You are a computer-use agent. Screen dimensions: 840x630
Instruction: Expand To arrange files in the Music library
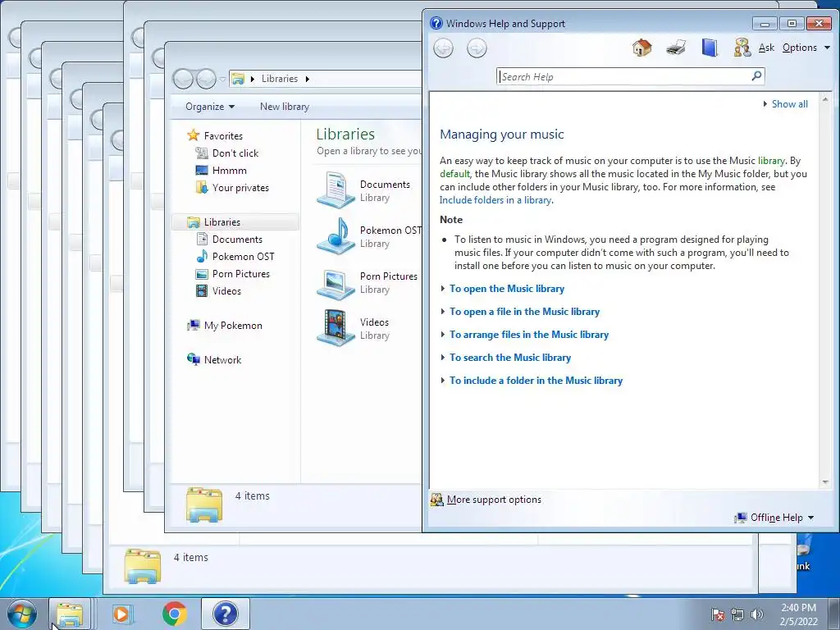coord(529,335)
